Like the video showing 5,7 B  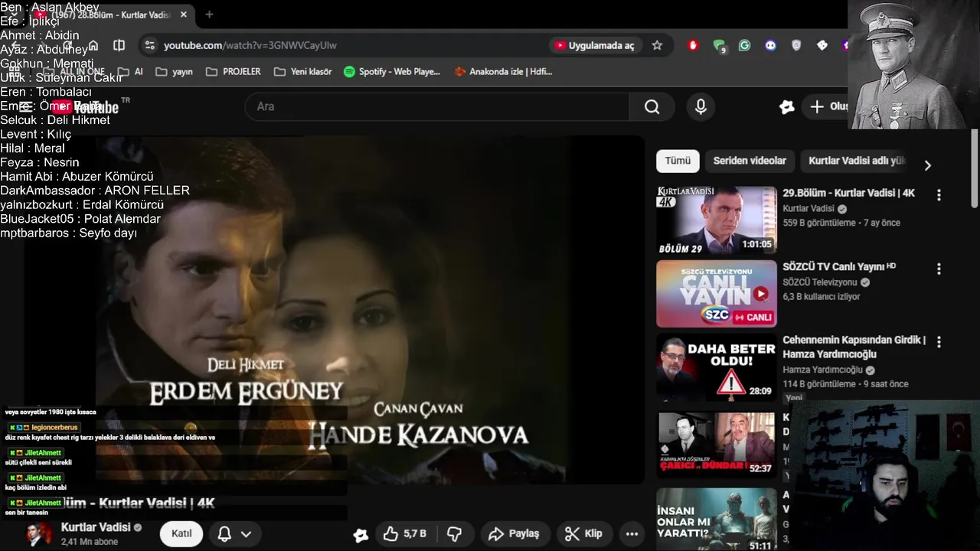[x=405, y=533]
